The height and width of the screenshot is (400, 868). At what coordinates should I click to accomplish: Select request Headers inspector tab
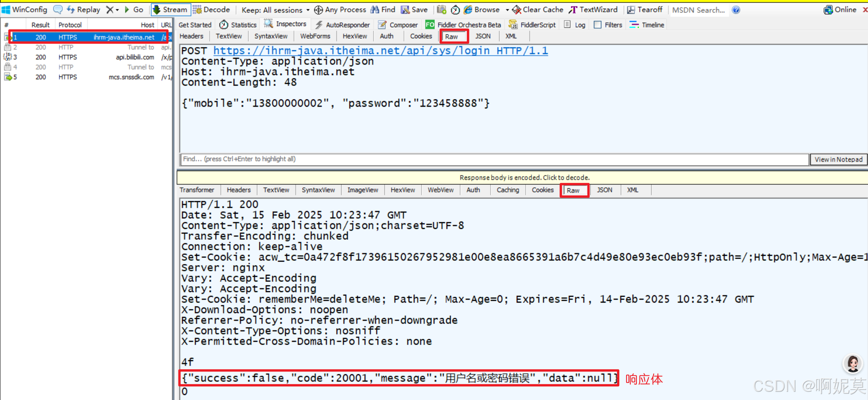pyautogui.click(x=191, y=36)
